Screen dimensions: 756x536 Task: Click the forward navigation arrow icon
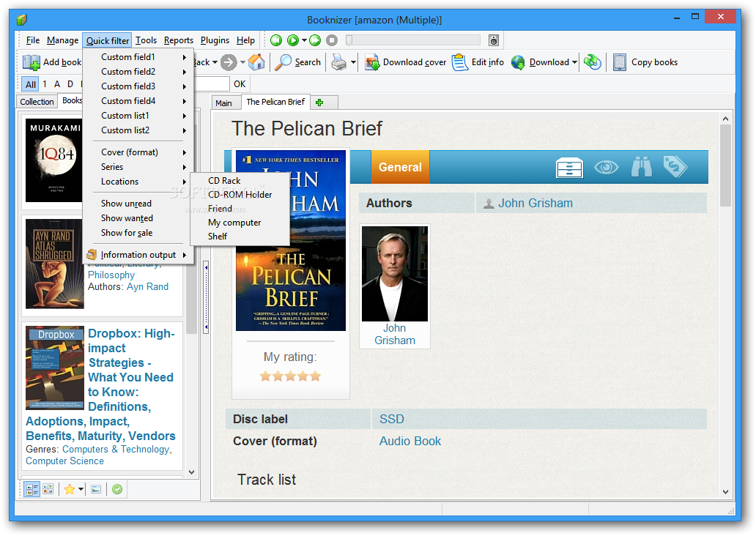[229, 62]
